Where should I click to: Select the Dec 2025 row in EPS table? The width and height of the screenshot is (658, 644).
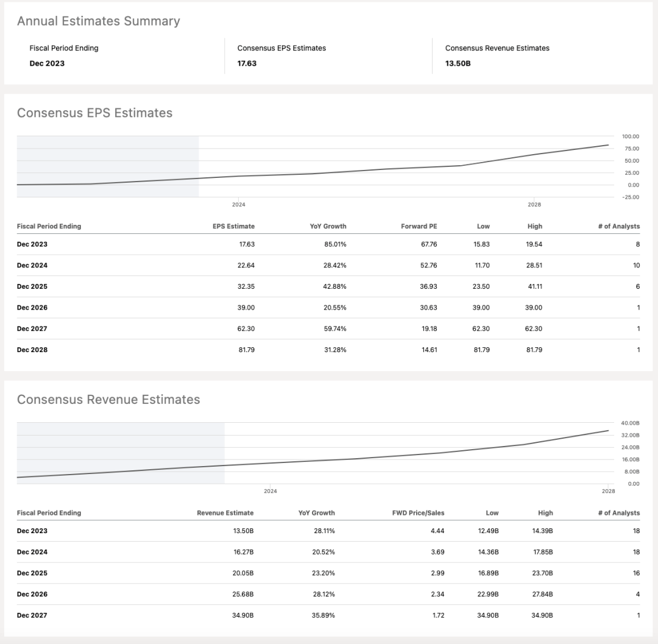click(x=32, y=286)
